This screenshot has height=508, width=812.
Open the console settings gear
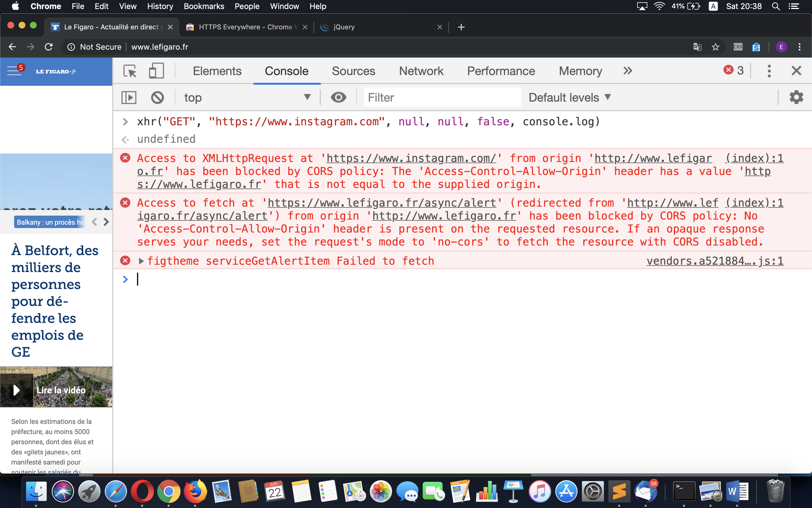796,97
